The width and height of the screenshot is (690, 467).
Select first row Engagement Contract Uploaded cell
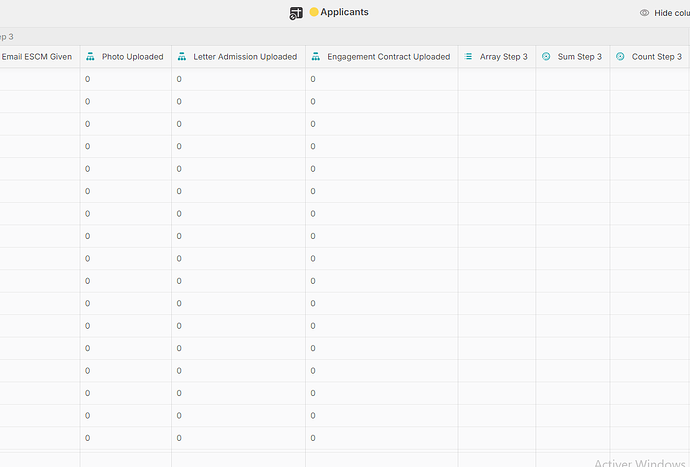pyautogui.click(x=382, y=79)
